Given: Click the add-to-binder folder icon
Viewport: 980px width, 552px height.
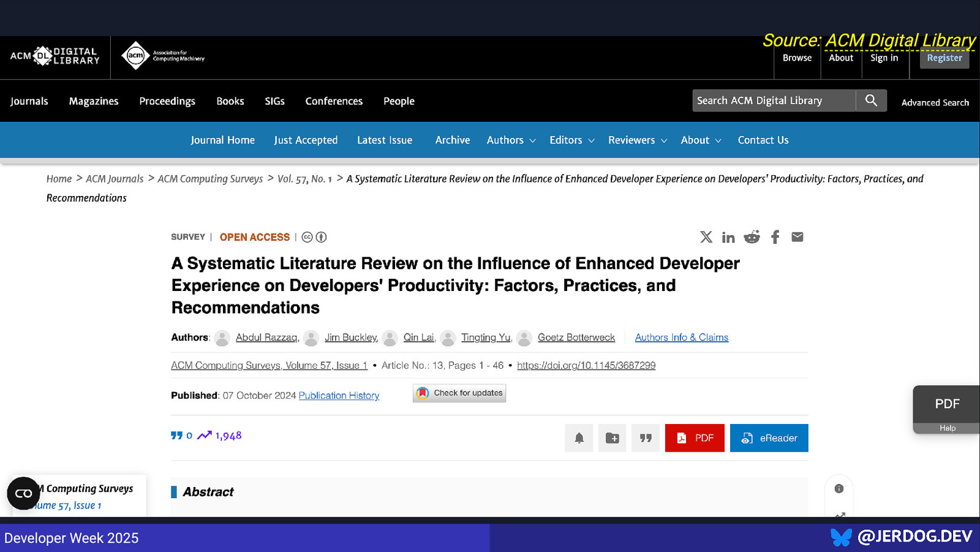Looking at the screenshot, I should point(612,438).
